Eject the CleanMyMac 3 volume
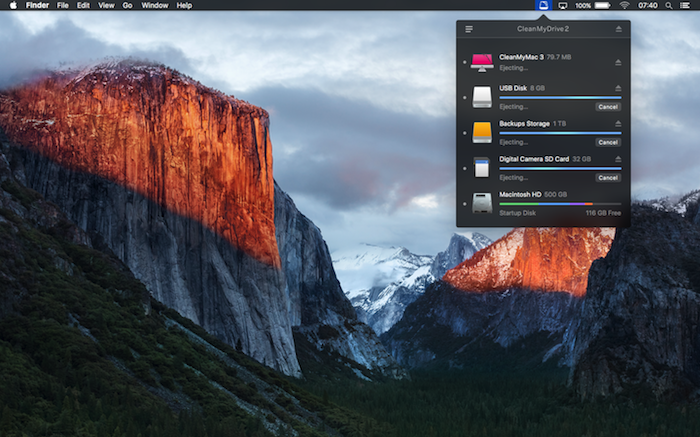 point(618,62)
